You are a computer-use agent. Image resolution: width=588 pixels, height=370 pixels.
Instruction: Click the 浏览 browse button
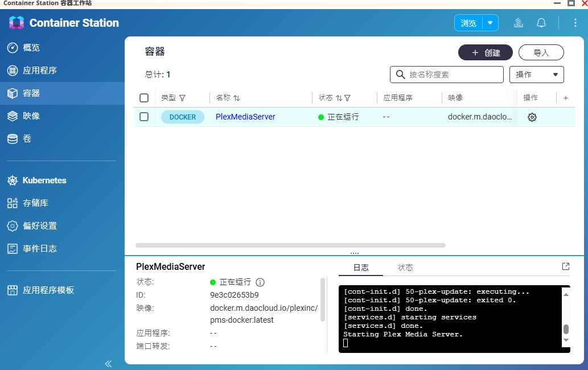point(468,23)
